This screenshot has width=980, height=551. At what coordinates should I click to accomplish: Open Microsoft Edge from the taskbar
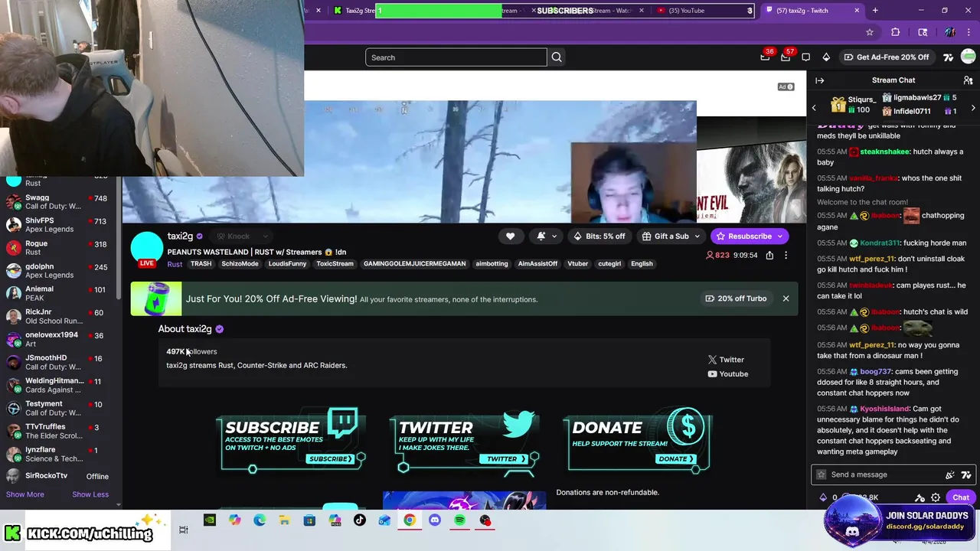(260, 520)
